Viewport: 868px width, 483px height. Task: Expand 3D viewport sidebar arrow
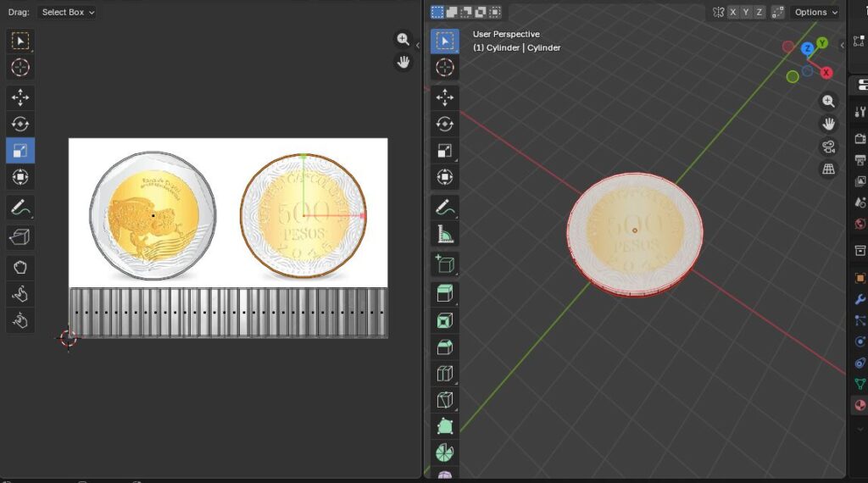842,46
